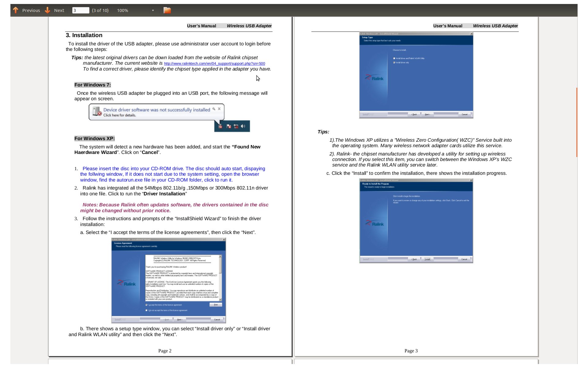Click the Next label in toolbar
This screenshot has height=368, width=588.
[x=59, y=10]
